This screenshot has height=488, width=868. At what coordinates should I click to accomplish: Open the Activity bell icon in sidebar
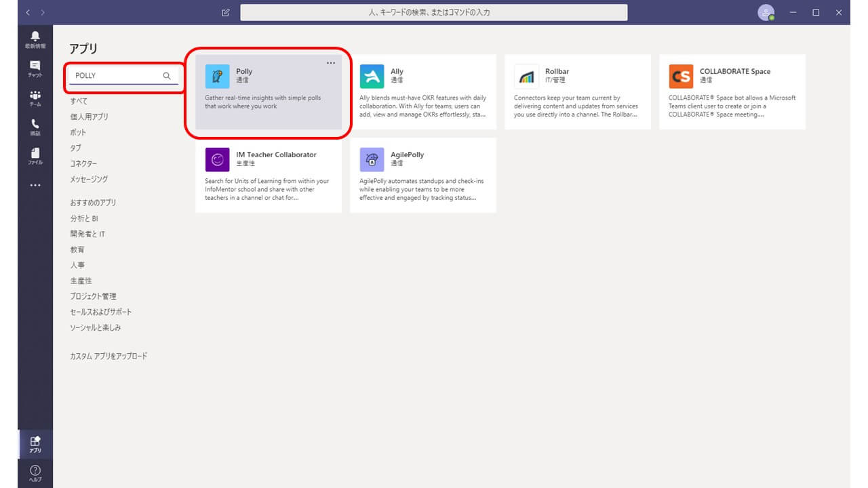[35, 39]
